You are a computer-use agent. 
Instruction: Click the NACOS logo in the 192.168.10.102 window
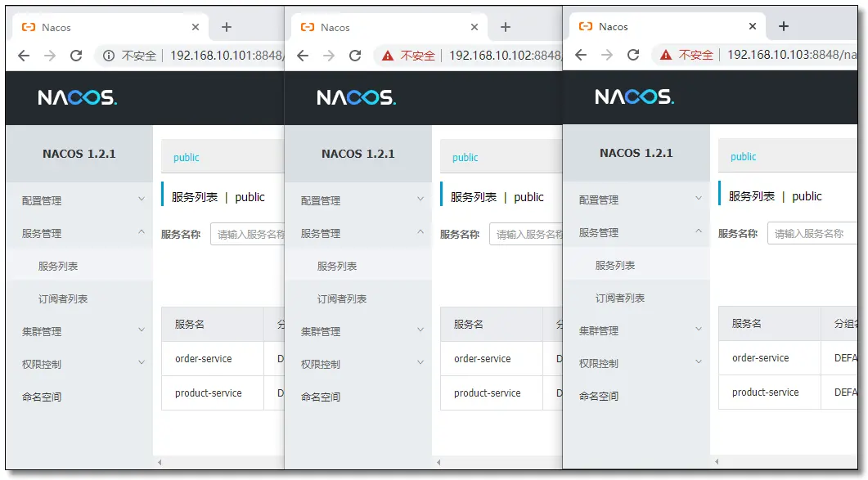click(x=356, y=98)
